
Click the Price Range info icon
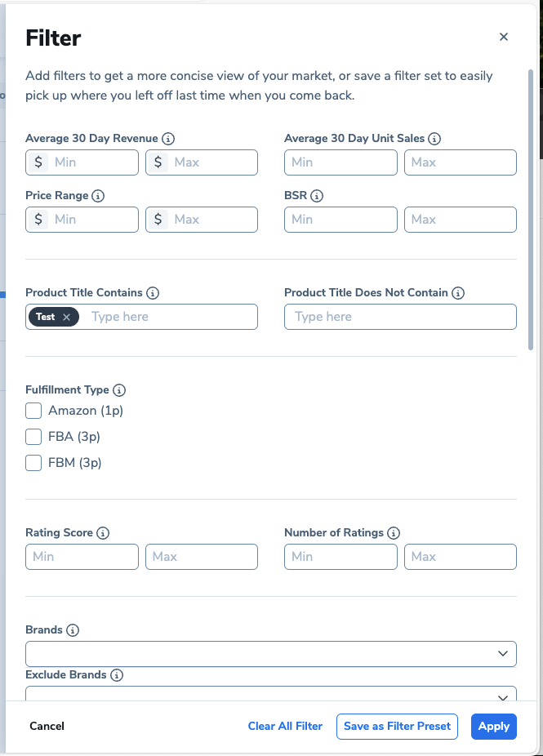(x=98, y=196)
